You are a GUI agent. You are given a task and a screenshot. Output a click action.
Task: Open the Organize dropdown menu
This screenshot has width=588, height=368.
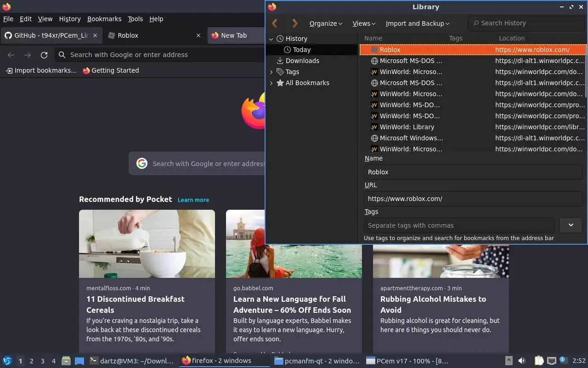[326, 23]
